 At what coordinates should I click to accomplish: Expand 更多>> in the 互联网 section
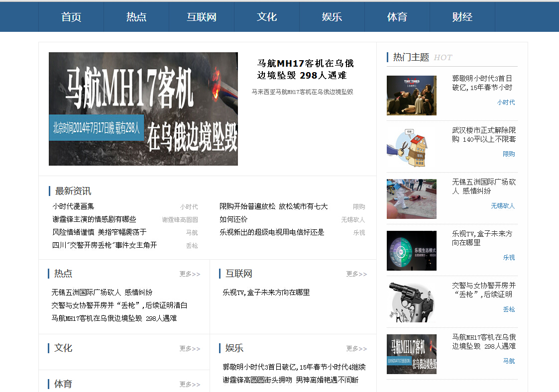point(356,274)
